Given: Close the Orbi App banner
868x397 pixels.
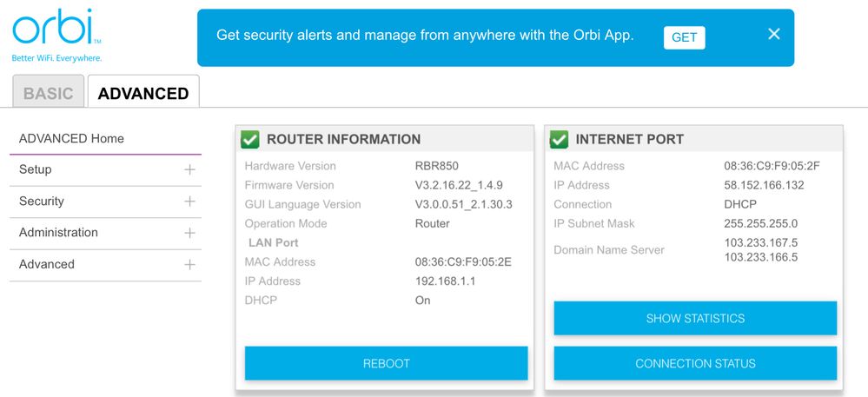Looking at the screenshot, I should tap(774, 35).
